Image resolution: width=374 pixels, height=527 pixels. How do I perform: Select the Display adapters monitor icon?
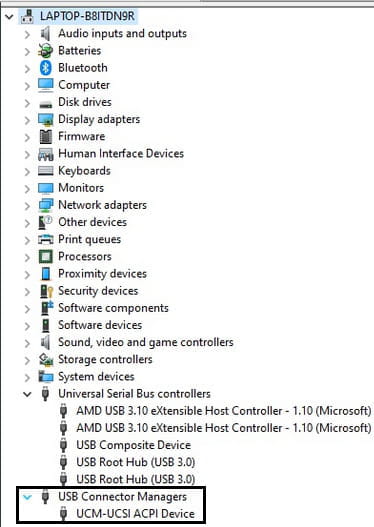click(46, 119)
